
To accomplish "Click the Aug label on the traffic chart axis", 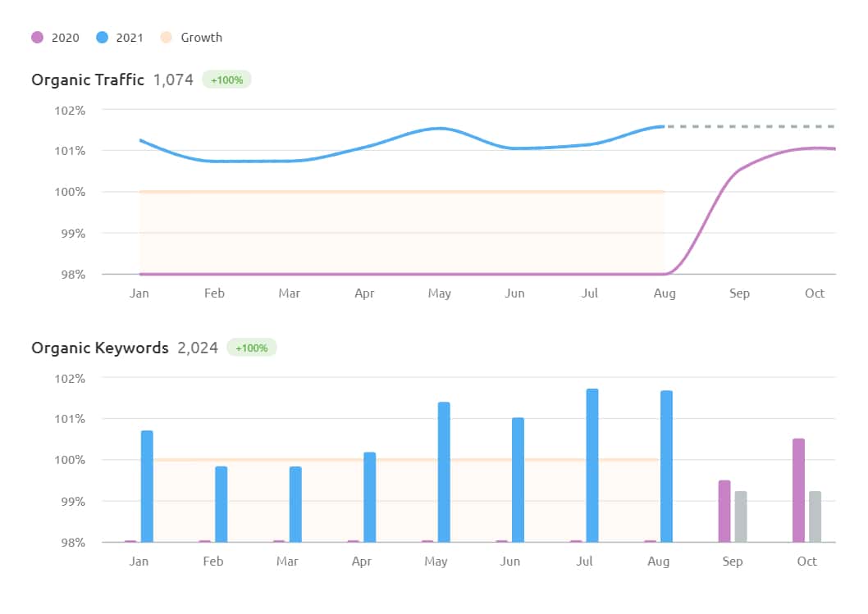I will 665,293.
